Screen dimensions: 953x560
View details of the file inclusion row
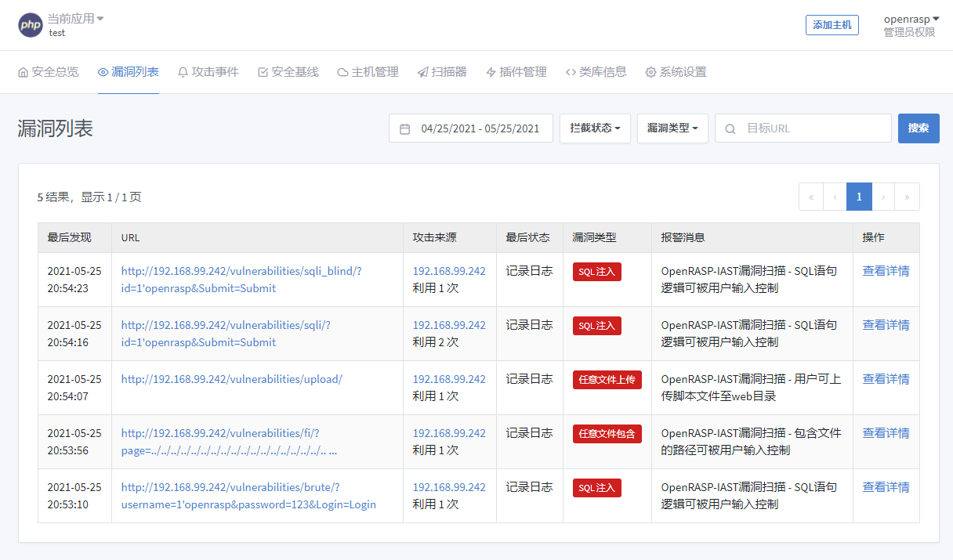pyautogui.click(x=886, y=433)
